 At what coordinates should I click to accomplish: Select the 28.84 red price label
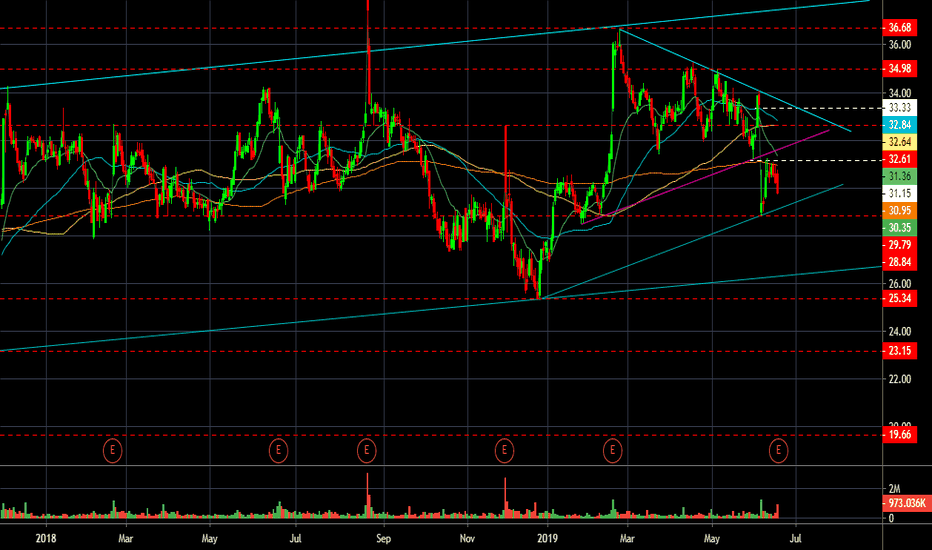point(900,262)
